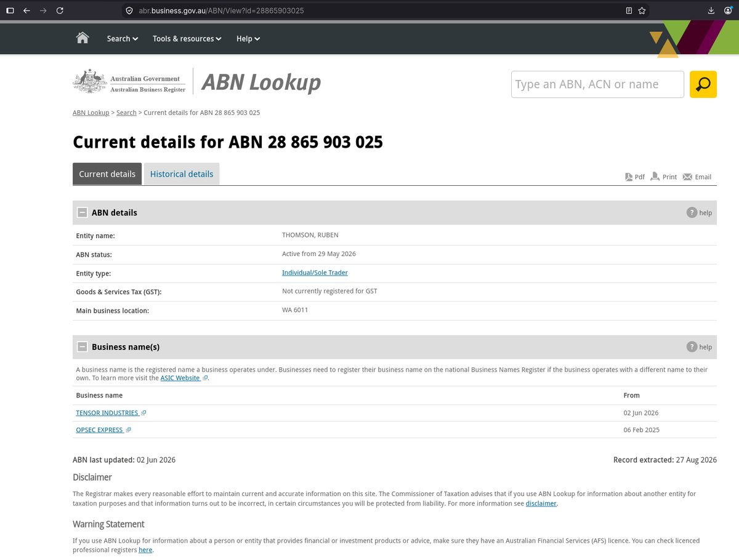739x560 pixels.
Task: Open the browser sidebar panel icon
Action: coord(10,10)
